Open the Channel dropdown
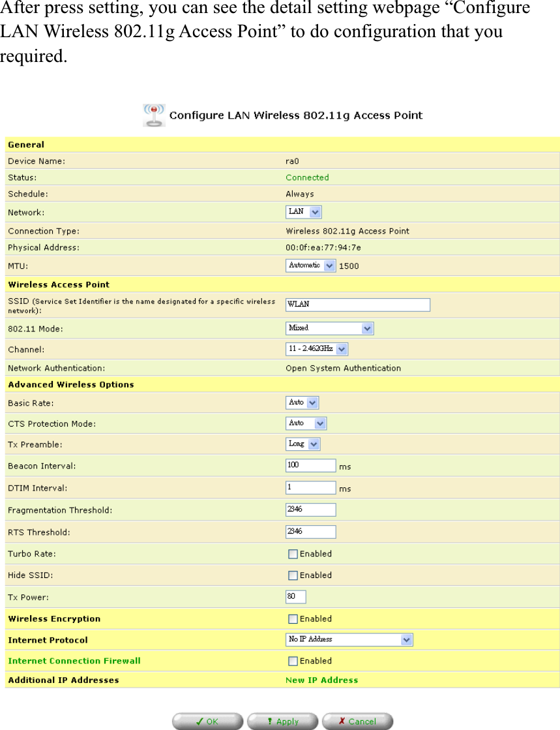The image size is (560, 730). coord(316,349)
